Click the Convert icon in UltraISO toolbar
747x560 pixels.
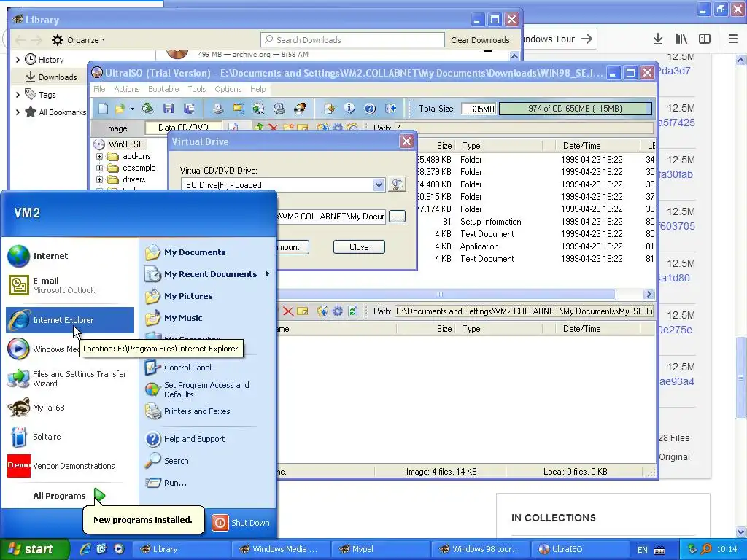click(259, 109)
